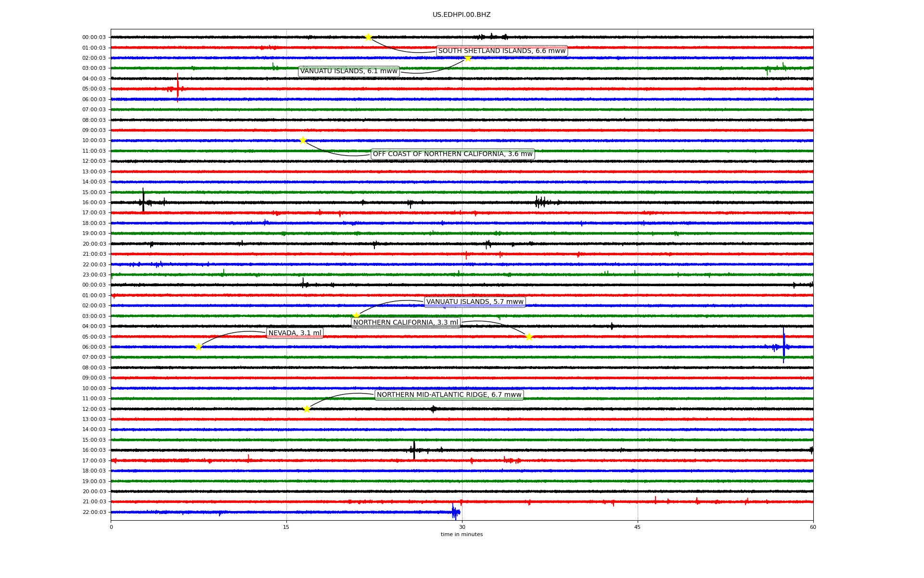Image resolution: width=924 pixels, height=578 pixels.
Task: Select the SOUTH SHETLAND ISLANDS 6.6 mww label
Action: (501, 51)
